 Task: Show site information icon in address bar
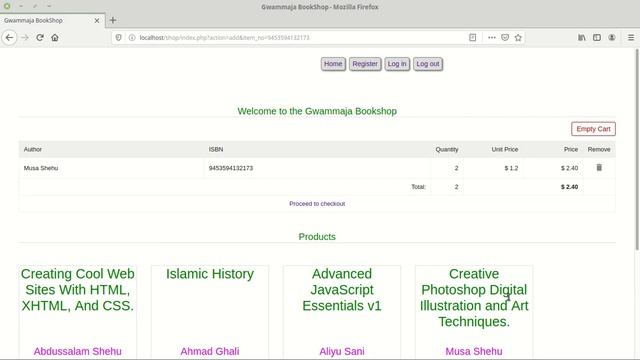pyautogui.click(x=132, y=38)
